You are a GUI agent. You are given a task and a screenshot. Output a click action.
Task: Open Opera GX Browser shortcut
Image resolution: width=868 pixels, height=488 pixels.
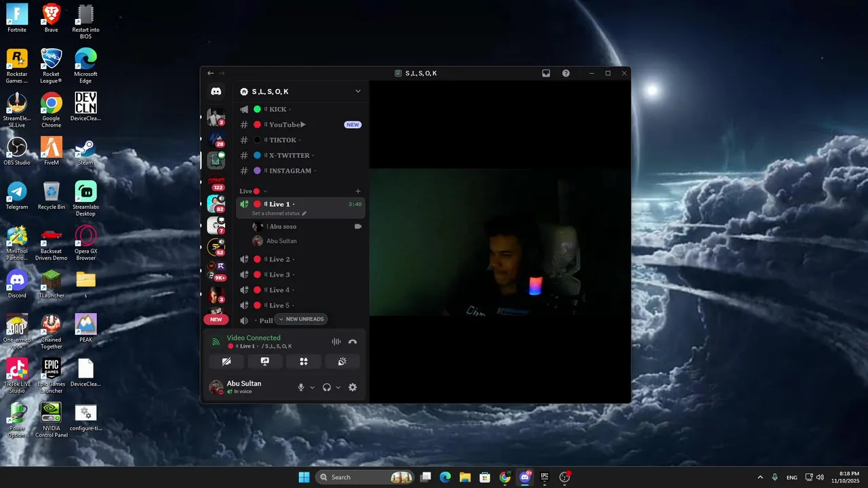pyautogui.click(x=85, y=243)
